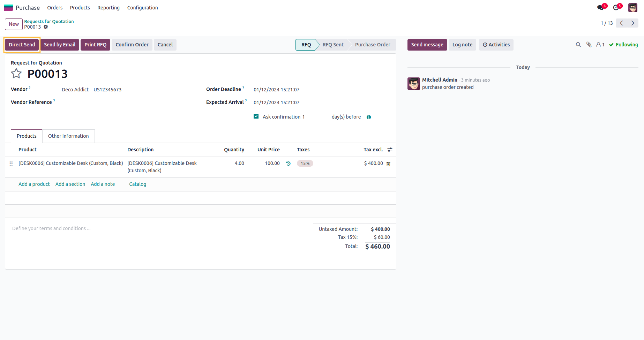Open the Catalog link
The height and width of the screenshot is (340, 644).
pyautogui.click(x=137, y=184)
